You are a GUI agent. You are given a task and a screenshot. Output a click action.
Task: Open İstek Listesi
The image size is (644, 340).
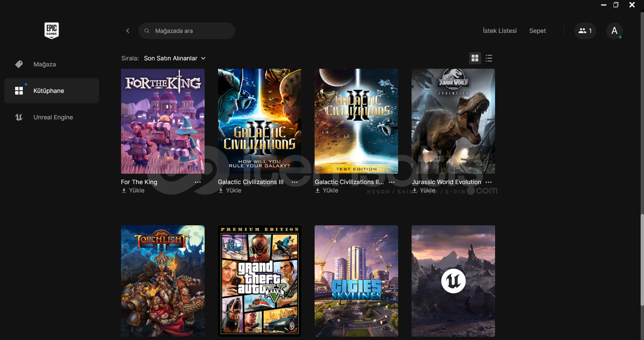pos(500,31)
